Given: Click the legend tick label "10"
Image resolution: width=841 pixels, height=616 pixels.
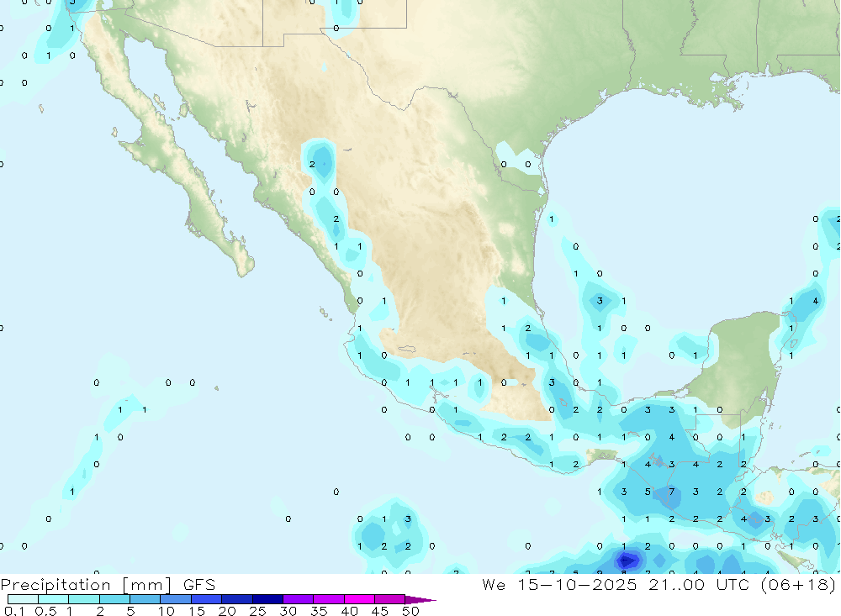Looking at the screenshot, I should (167, 611).
